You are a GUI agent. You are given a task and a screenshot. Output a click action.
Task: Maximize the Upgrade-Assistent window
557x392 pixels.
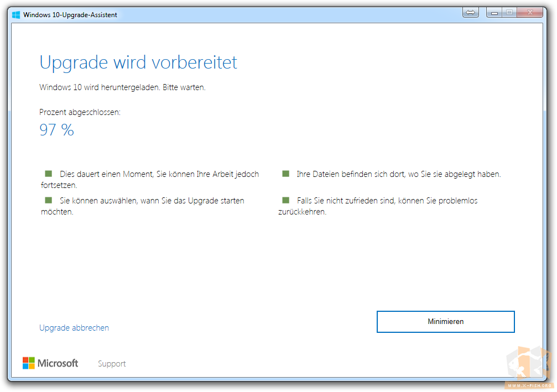(509, 12)
